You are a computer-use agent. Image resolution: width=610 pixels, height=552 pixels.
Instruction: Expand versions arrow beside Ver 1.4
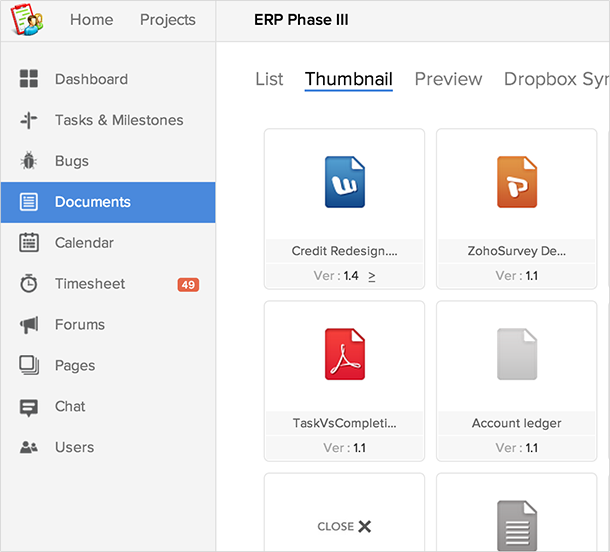click(x=372, y=276)
